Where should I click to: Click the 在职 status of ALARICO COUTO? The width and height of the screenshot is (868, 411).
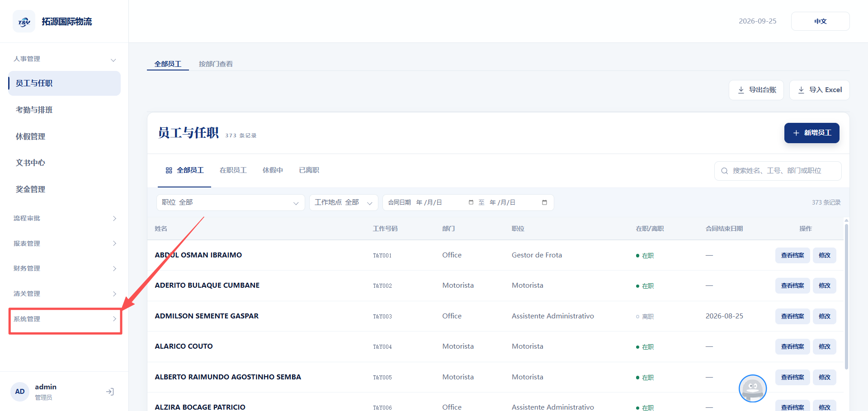tap(645, 347)
